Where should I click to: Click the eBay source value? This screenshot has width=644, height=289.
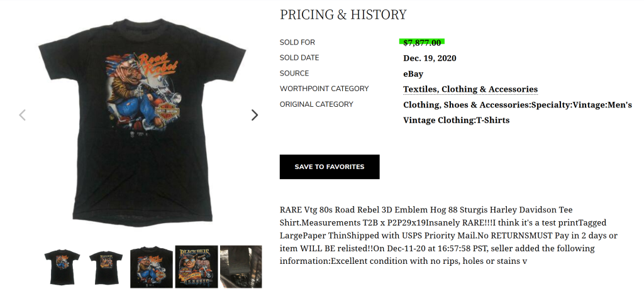point(413,74)
